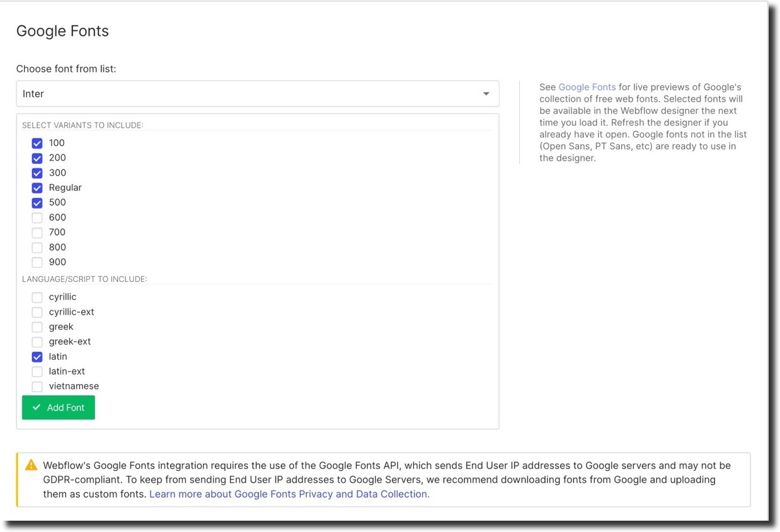Enable the greek script checkbox
Viewport: 780px width, 532px height.
point(37,326)
